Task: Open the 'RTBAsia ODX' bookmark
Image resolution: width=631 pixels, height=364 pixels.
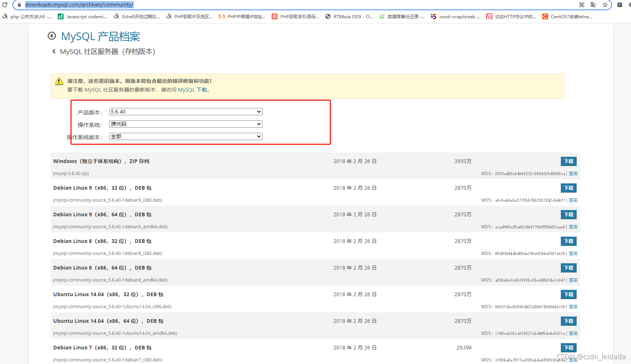Action: (349, 16)
